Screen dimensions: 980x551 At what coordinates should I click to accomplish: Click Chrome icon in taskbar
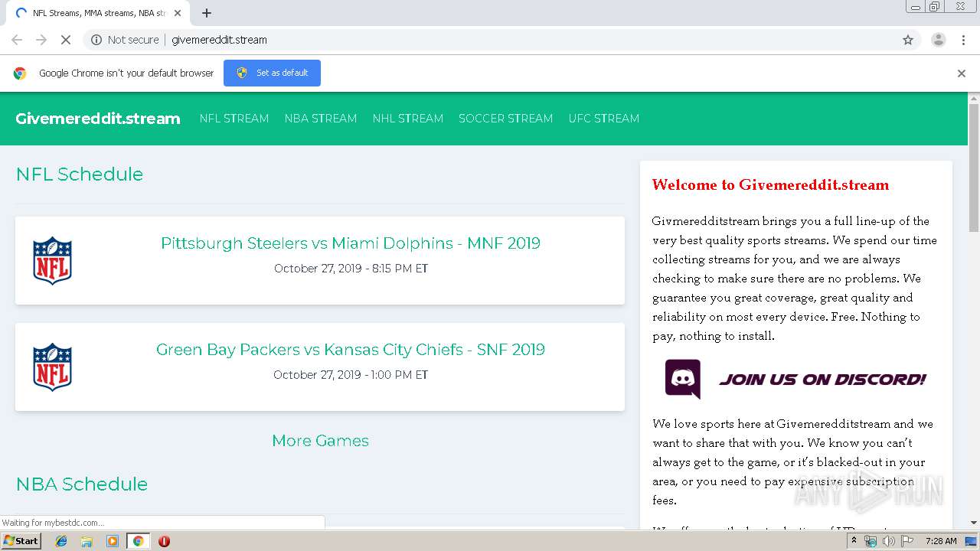[138, 541]
